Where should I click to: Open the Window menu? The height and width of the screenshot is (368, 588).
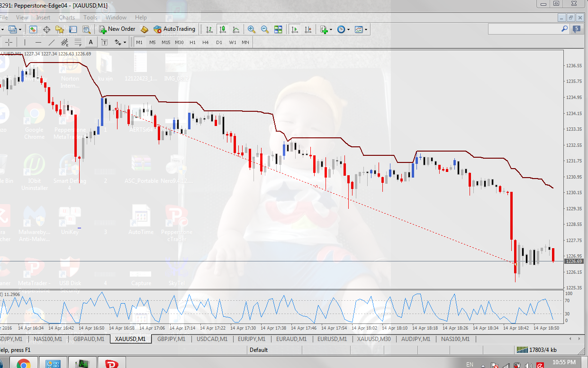(x=116, y=18)
